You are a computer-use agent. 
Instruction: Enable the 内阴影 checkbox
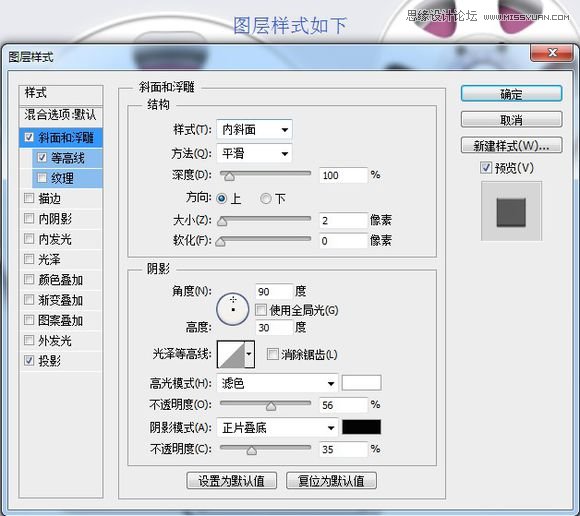[x=29, y=219]
